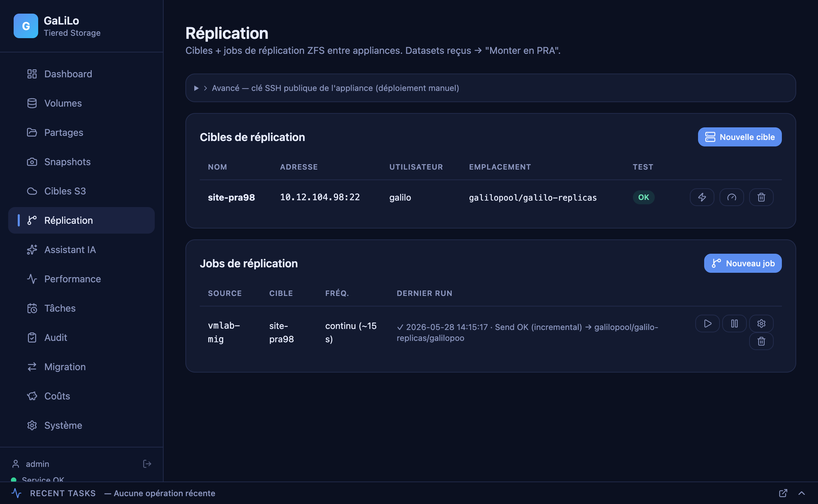
Task: Click the FRÉQ. column header
Action: click(x=337, y=293)
